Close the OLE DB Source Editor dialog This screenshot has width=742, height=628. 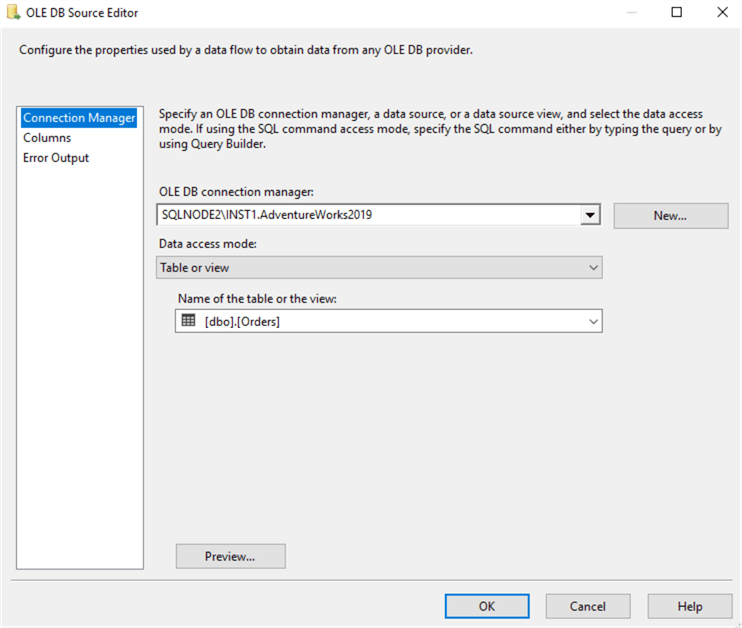722,13
